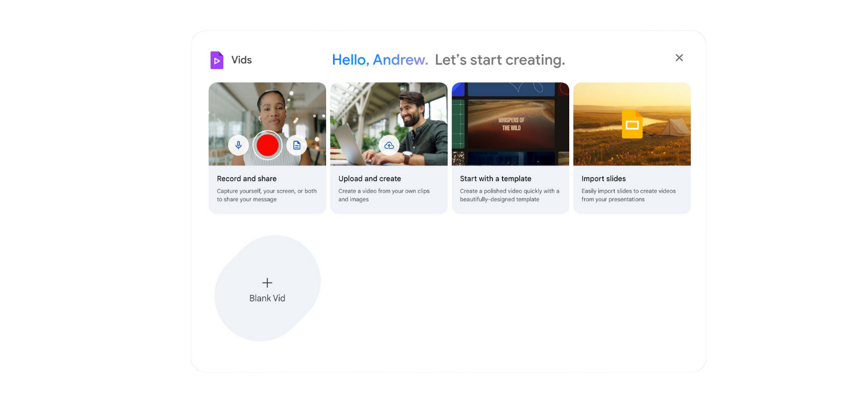Click the plus icon for Blank Vid
Image resolution: width=868 pixels, height=403 pixels.
(x=267, y=283)
